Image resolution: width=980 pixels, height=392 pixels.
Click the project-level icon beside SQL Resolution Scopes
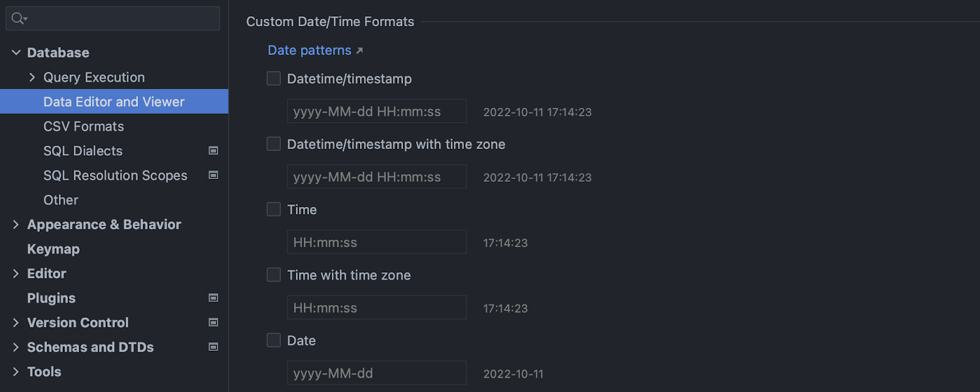(x=213, y=175)
